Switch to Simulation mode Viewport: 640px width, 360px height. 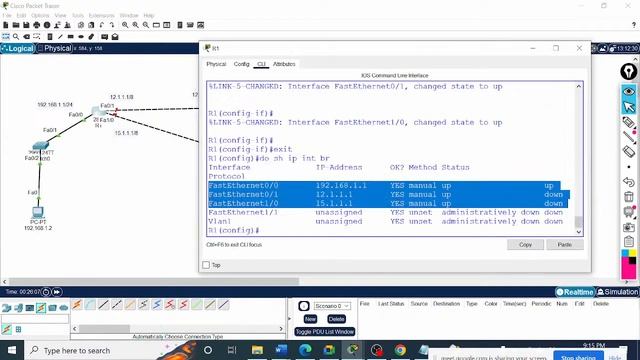617,292
